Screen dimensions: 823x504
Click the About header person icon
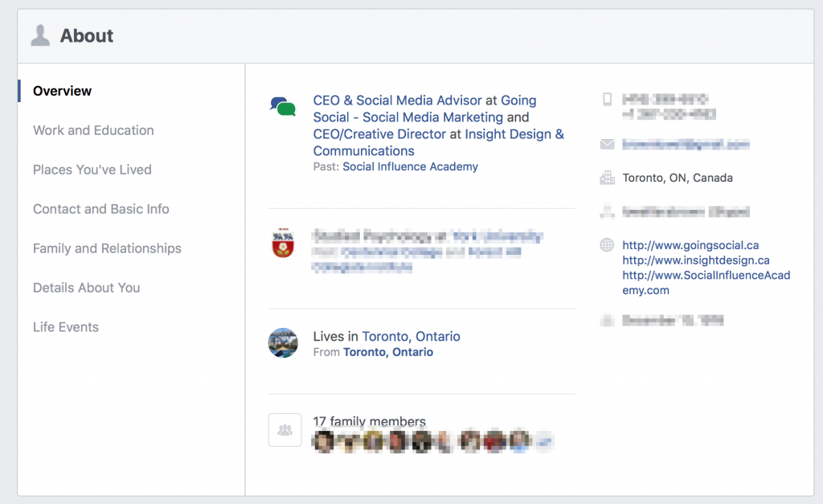coord(40,35)
